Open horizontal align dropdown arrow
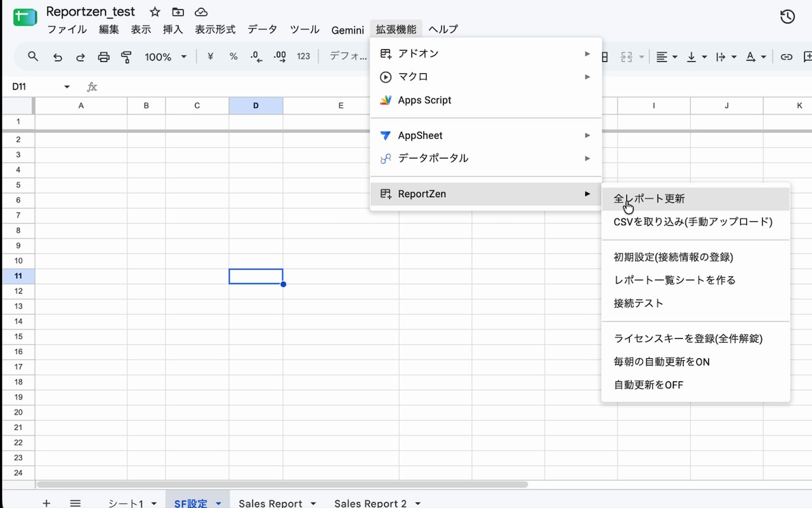Viewport: 812px width, 508px height. point(675,57)
